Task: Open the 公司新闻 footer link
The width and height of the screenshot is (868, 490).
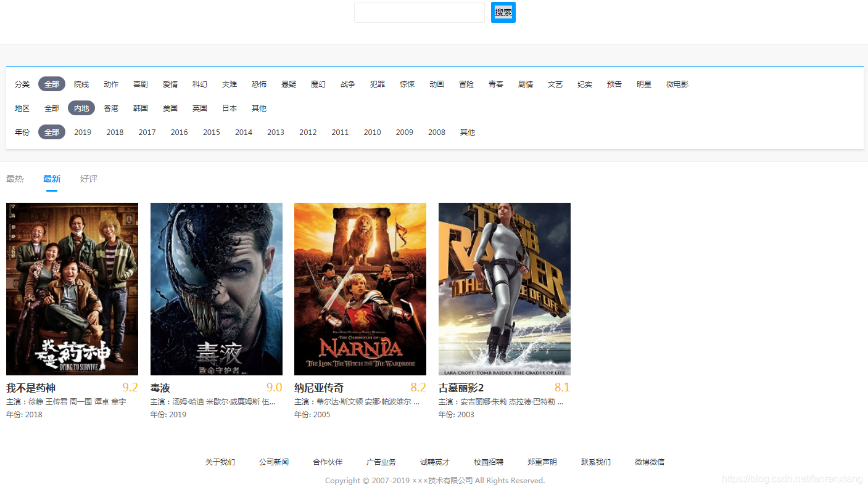Action: [274, 462]
